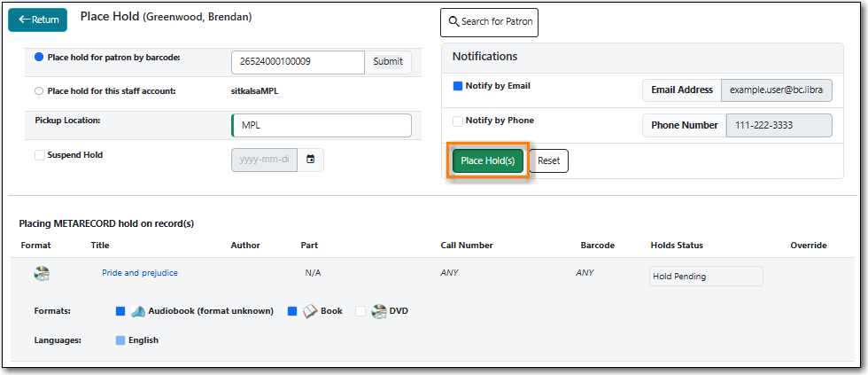The width and height of the screenshot is (868, 375).
Task: Click the Call Number column header
Action: 467,245
